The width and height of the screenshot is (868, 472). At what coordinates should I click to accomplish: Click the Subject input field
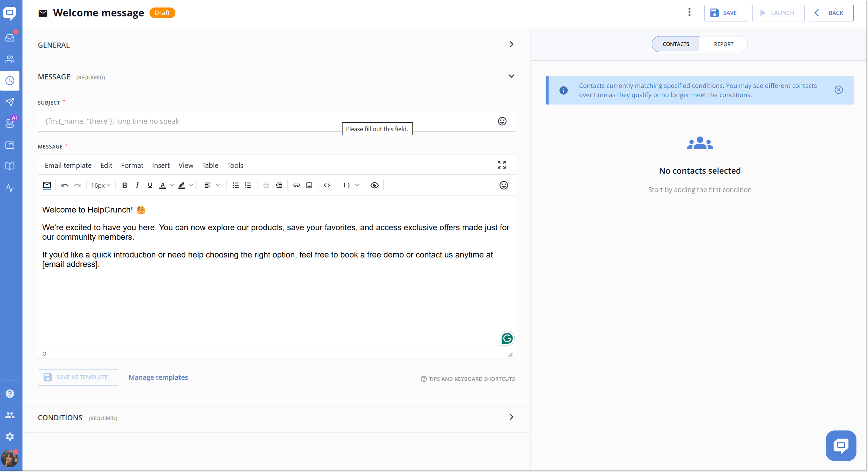coord(276,121)
